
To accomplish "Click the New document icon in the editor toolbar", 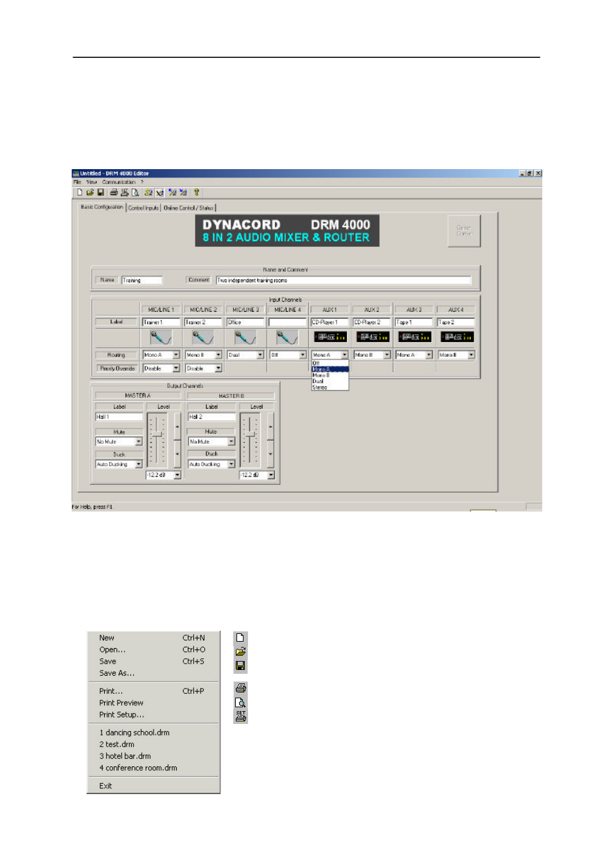I will [80, 192].
